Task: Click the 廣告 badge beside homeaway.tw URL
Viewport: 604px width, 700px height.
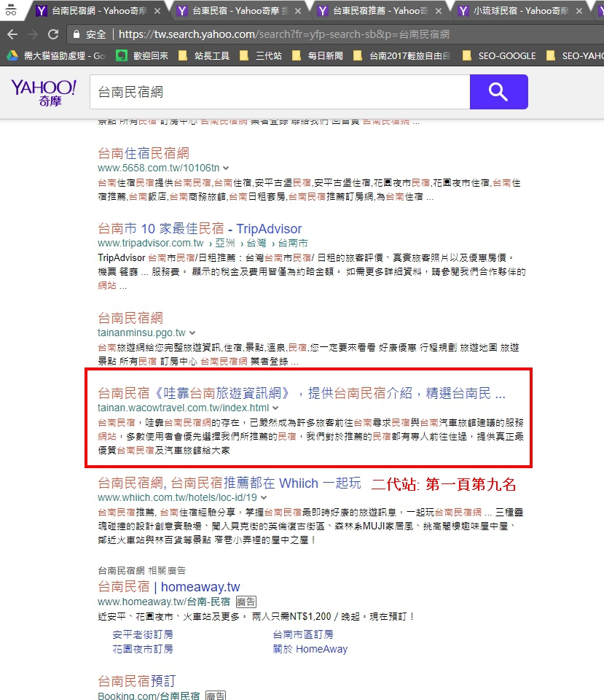Action: point(246,602)
